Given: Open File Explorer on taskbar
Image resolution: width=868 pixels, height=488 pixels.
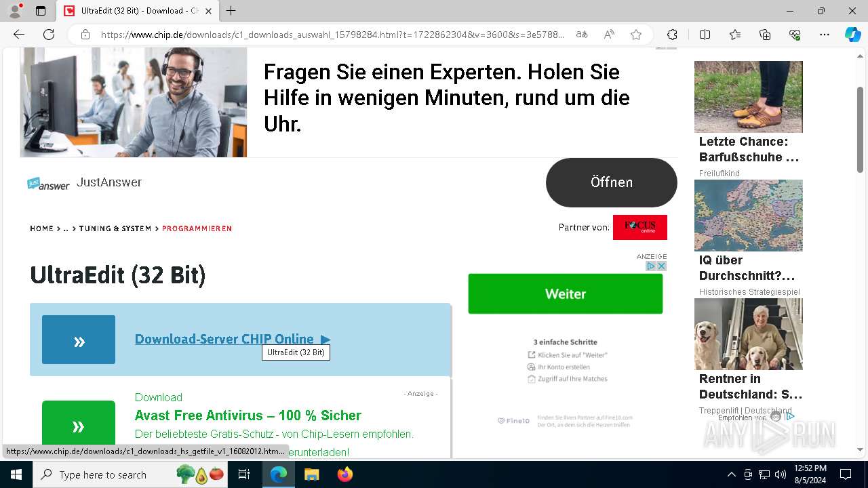Looking at the screenshot, I should [x=311, y=474].
